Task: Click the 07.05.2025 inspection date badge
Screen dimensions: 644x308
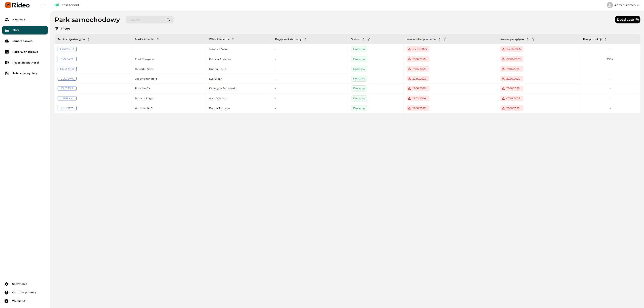Action: pos(512,98)
